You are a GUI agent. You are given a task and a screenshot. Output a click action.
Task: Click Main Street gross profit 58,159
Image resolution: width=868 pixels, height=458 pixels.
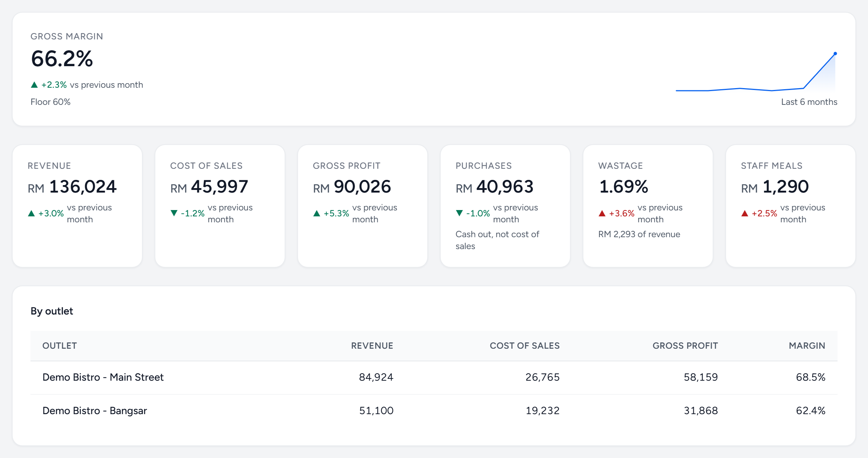(701, 377)
